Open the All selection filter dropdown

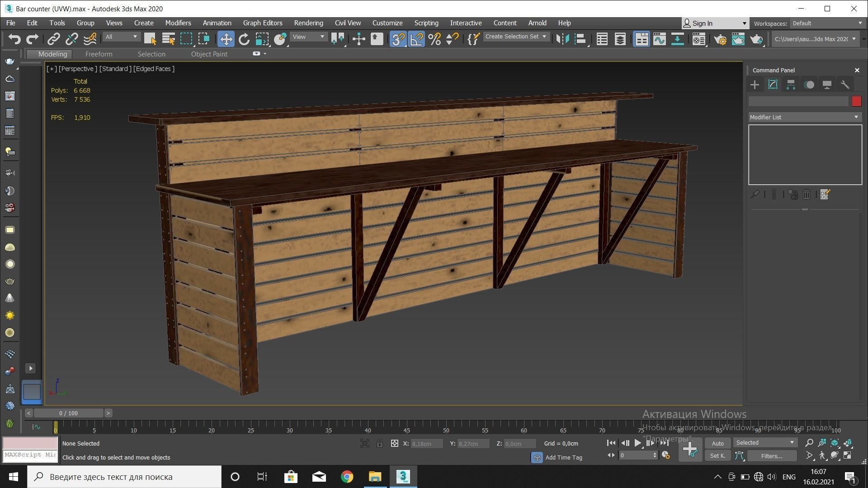121,37
